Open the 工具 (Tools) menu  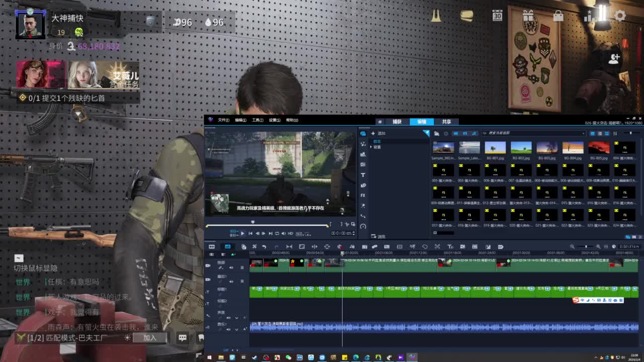click(x=258, y=120)
